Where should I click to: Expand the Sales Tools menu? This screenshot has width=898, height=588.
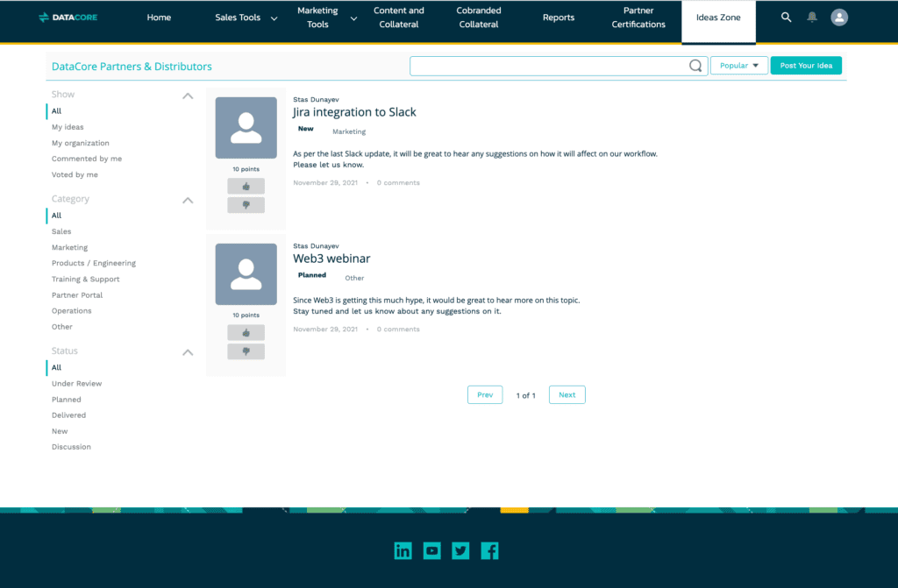click(246, 18)
